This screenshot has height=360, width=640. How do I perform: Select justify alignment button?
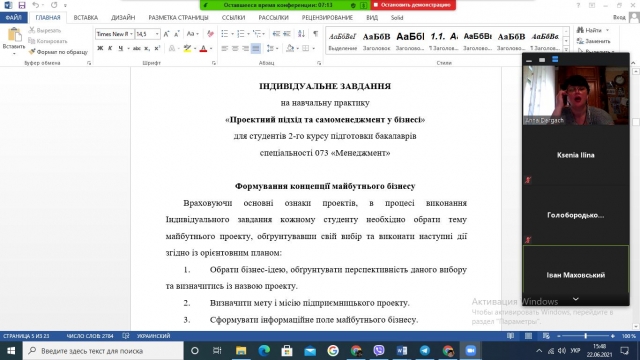tap(256, 49)
